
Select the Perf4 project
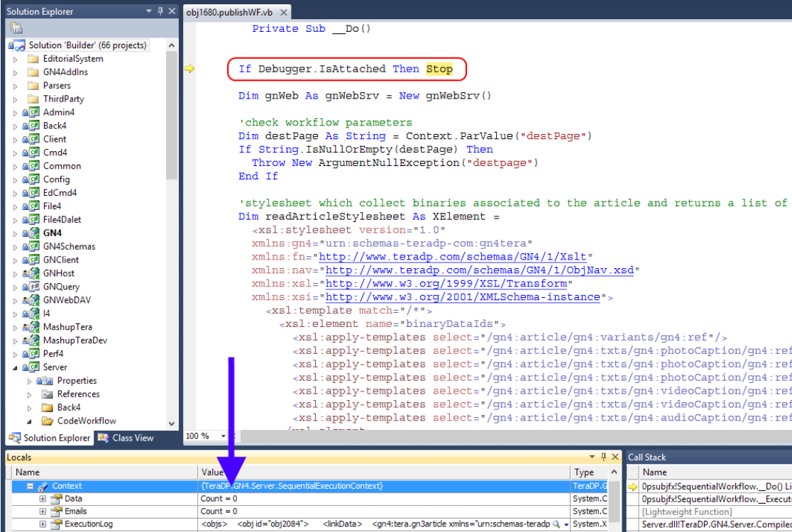53,354
